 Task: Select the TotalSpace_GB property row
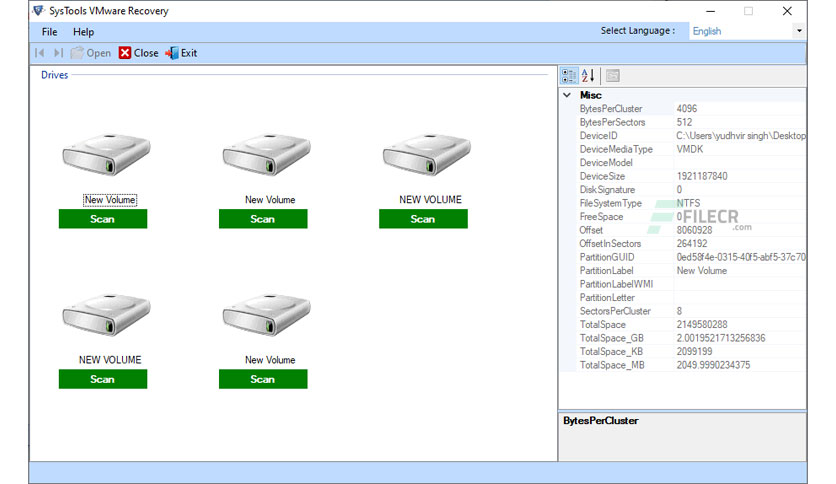click(691, 338)
